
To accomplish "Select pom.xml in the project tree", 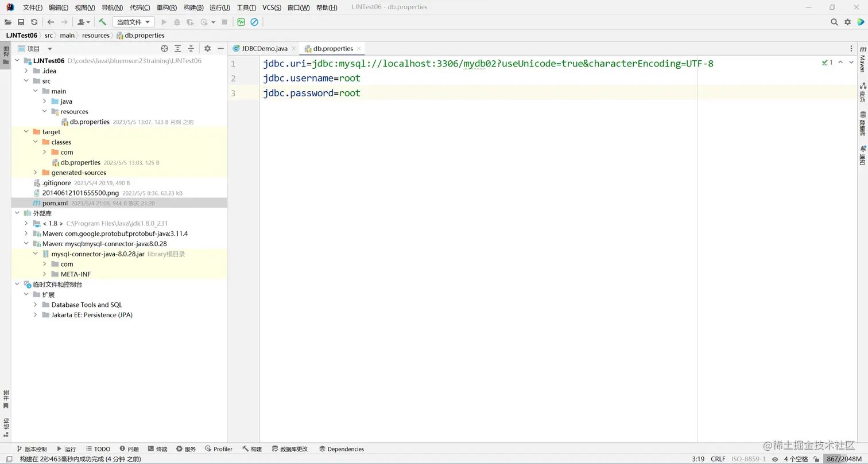I will [x=55, y=203].
